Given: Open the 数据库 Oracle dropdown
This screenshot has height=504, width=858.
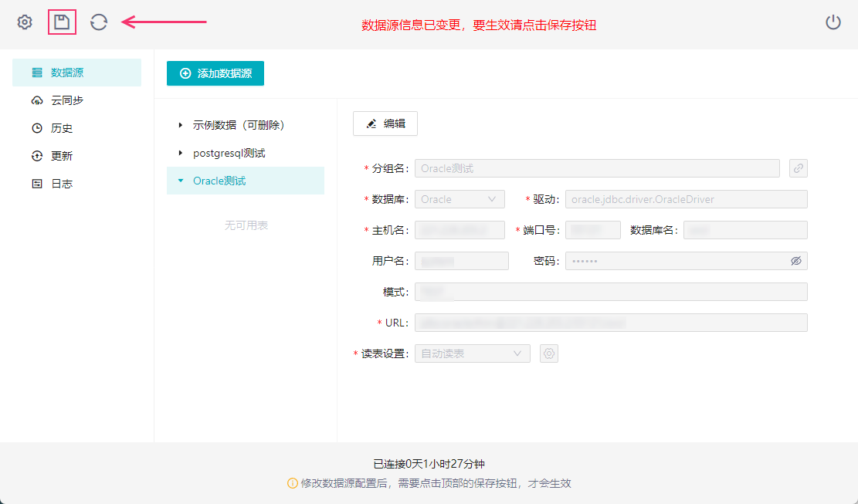Looking at the screenshot, I should tap(460, 200).
